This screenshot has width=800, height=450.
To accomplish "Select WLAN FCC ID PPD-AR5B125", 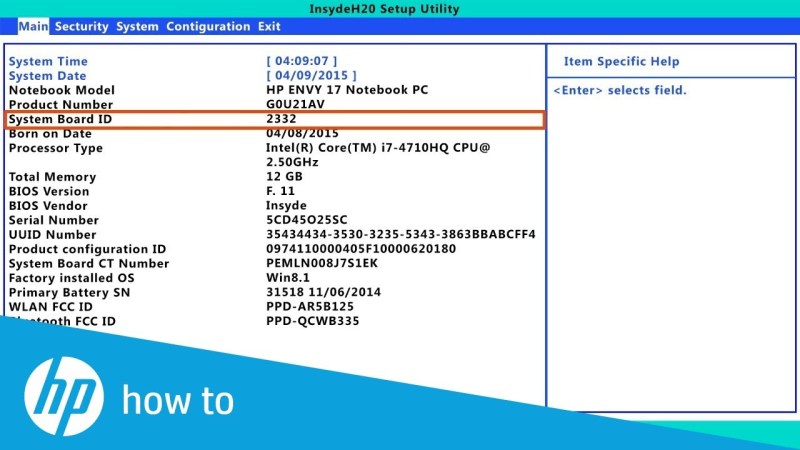I will (310, 307).
